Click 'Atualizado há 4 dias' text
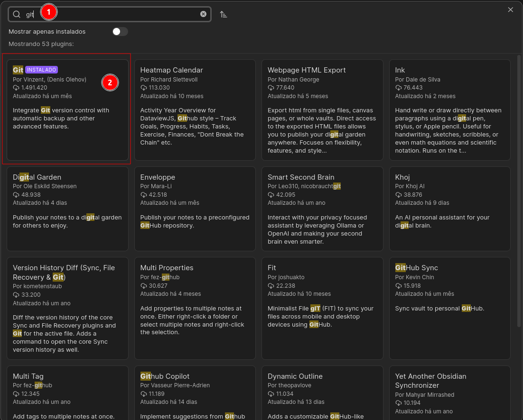This screenshot has height=420, width=523. (40, 203)
